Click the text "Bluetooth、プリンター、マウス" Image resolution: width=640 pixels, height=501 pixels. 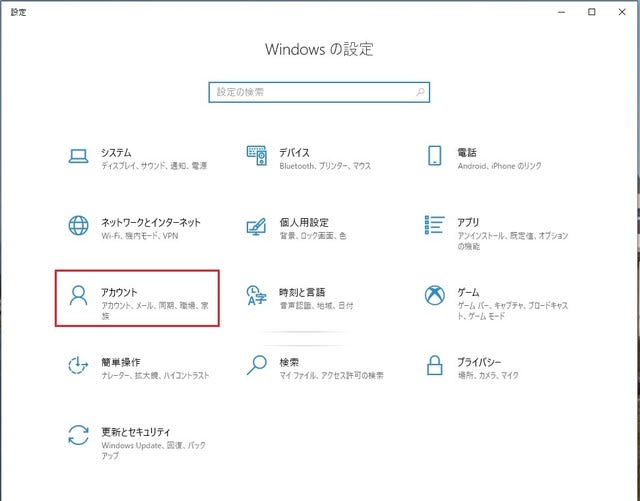(x=325, y=166)
